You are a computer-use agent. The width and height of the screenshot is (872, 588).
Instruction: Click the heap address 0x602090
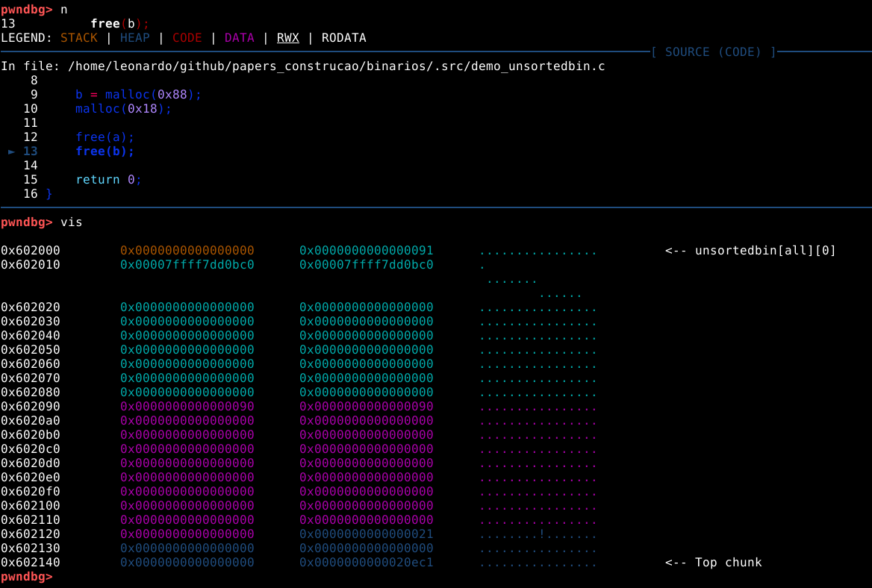(x=31, y=407)
